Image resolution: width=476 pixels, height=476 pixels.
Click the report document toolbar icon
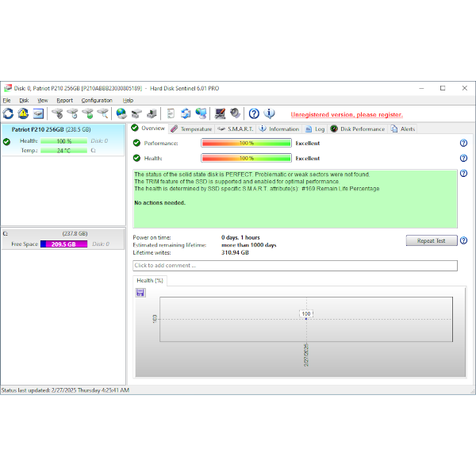coord(171,113)
